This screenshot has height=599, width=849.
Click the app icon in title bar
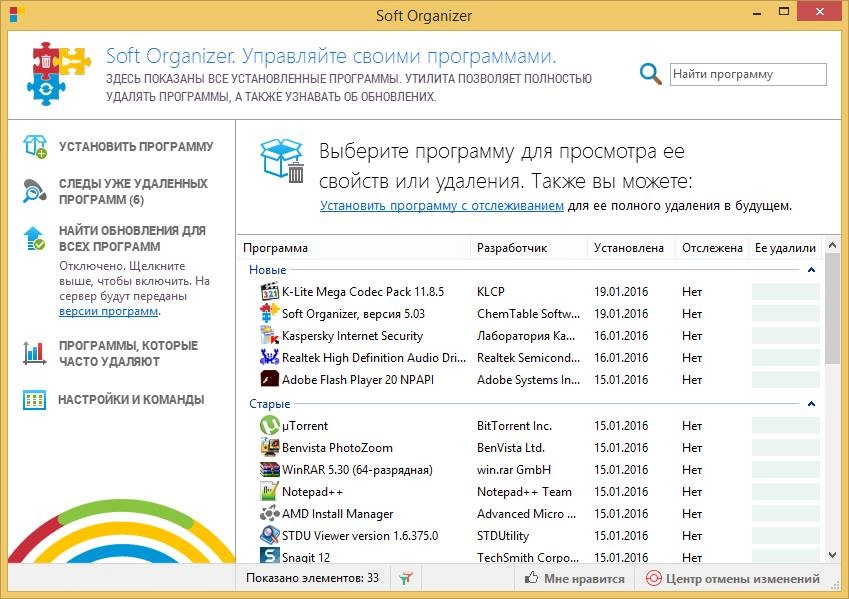click(x=15, y=15)
